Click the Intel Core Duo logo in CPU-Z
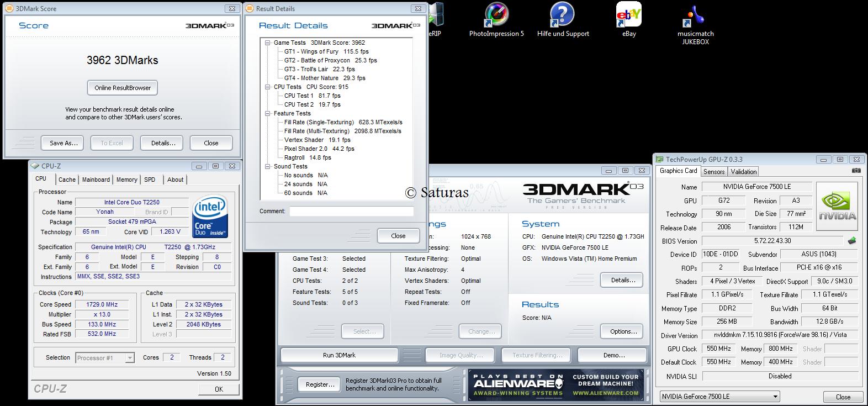The height and width of the screenshot is (406, 868). tap(210, 218)
